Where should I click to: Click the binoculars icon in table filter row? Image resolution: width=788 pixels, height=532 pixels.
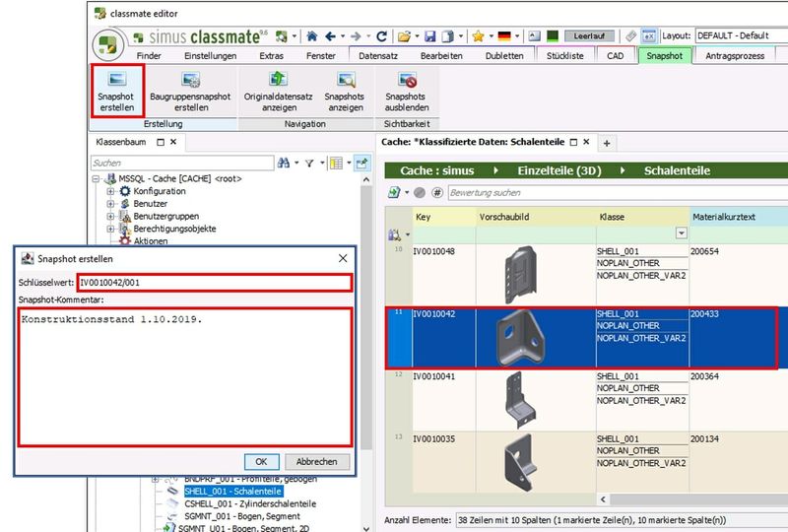tap(395, 234)
